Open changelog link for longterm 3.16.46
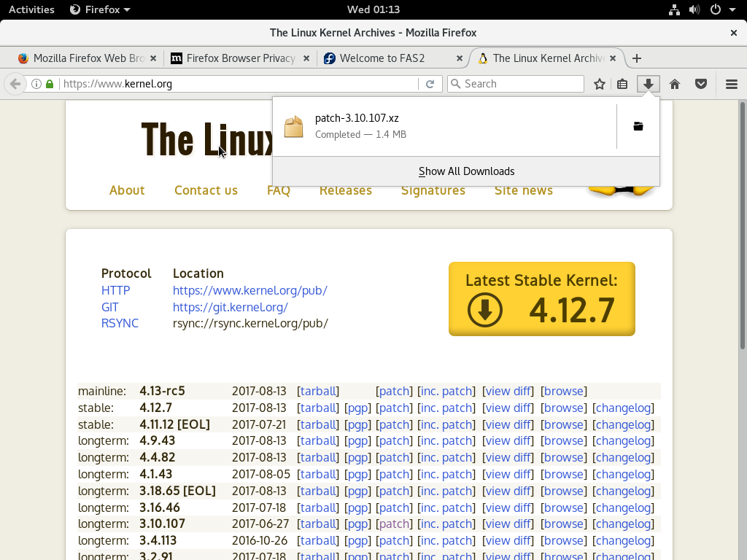Image resolution: width=747 pixels, height=560 pixels. 623,507
